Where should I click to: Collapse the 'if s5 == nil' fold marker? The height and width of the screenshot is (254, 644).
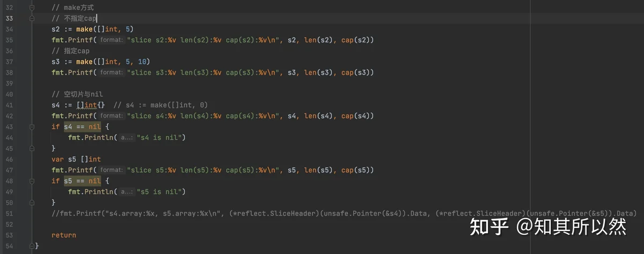(32, 181)
